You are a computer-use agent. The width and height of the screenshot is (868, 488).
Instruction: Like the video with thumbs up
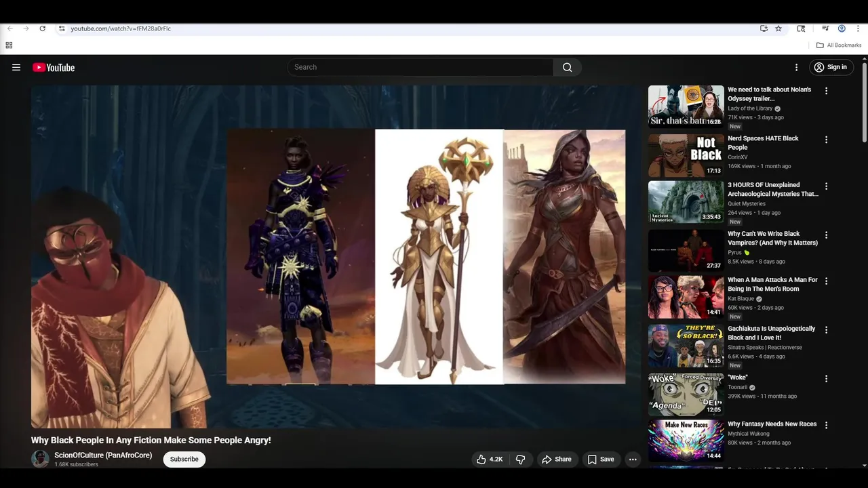(490, 460)
